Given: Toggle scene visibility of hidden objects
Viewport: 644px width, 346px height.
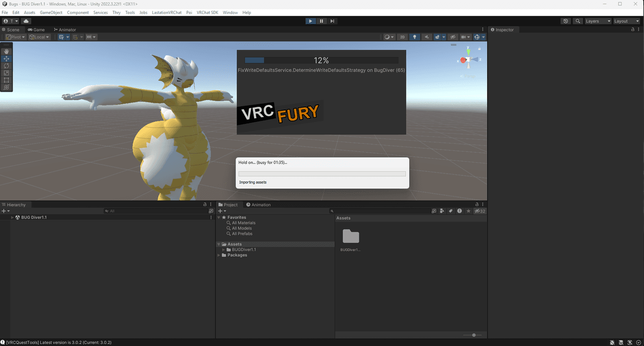Looking at the screenshot, I should 453,37.
